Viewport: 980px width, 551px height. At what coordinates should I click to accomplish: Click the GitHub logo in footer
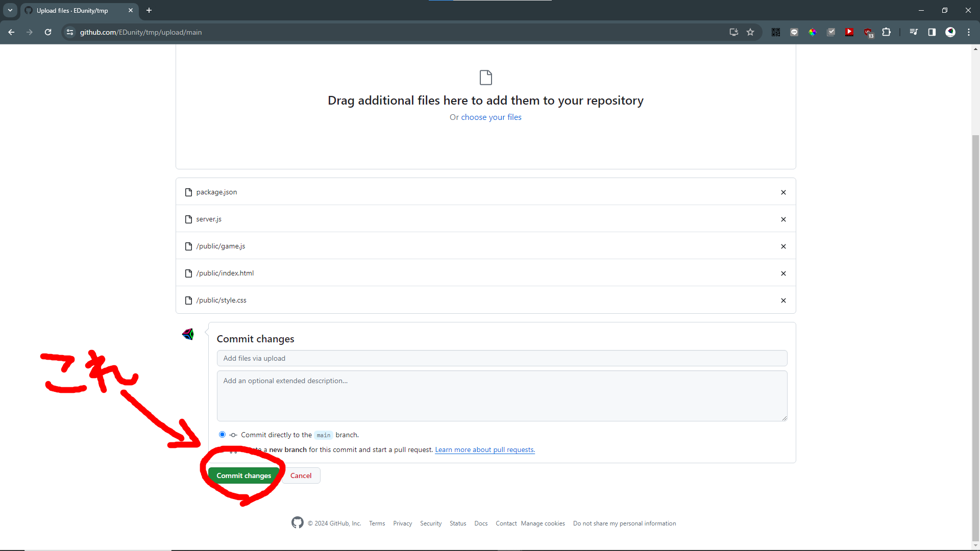[x=297, y=522]
